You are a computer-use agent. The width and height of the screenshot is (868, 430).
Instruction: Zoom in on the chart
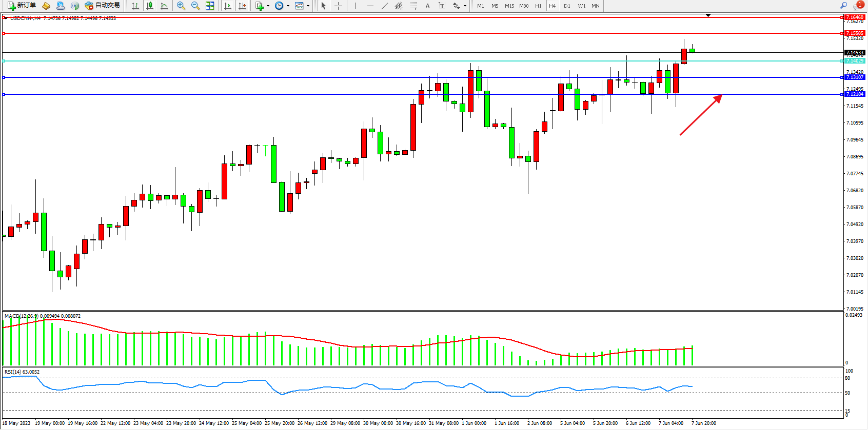coord(181,6)
